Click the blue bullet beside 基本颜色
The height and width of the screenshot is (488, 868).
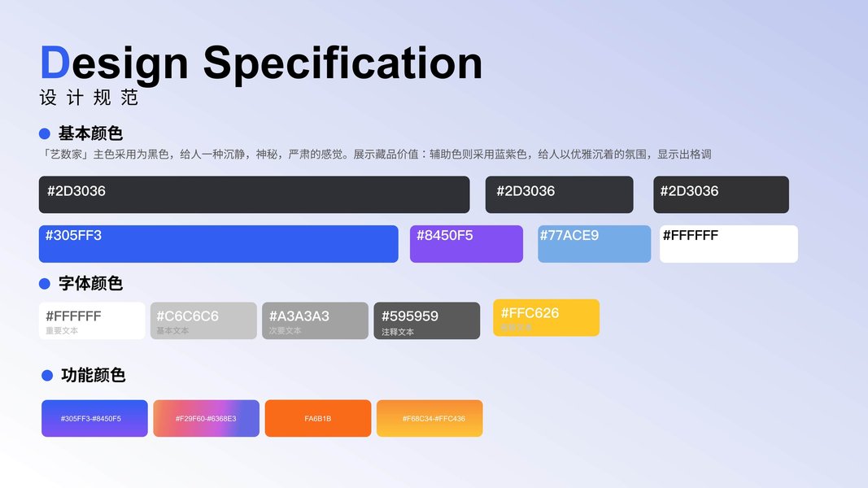(45, 133)
